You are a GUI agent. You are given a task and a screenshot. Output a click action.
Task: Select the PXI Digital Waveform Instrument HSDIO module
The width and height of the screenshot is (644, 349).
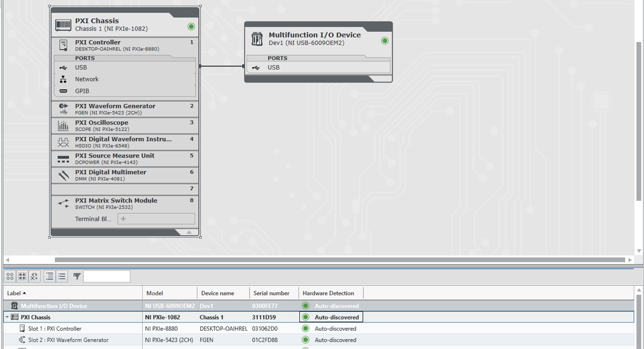click(x=125, y=142)
